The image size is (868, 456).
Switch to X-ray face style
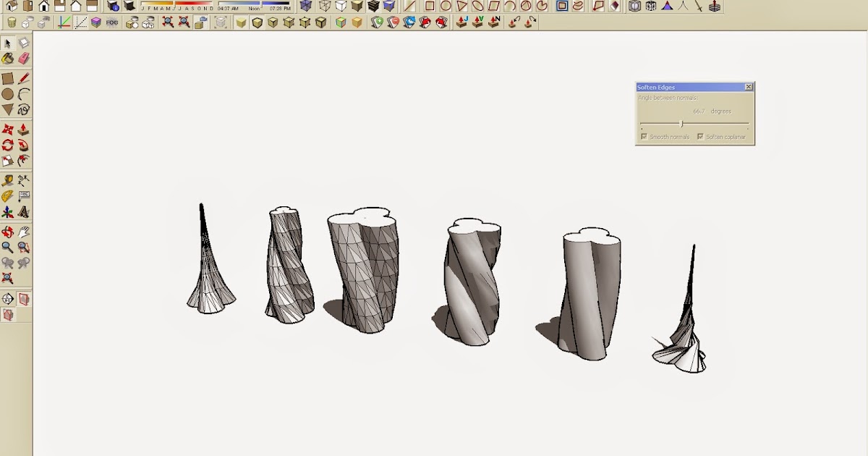306,6
